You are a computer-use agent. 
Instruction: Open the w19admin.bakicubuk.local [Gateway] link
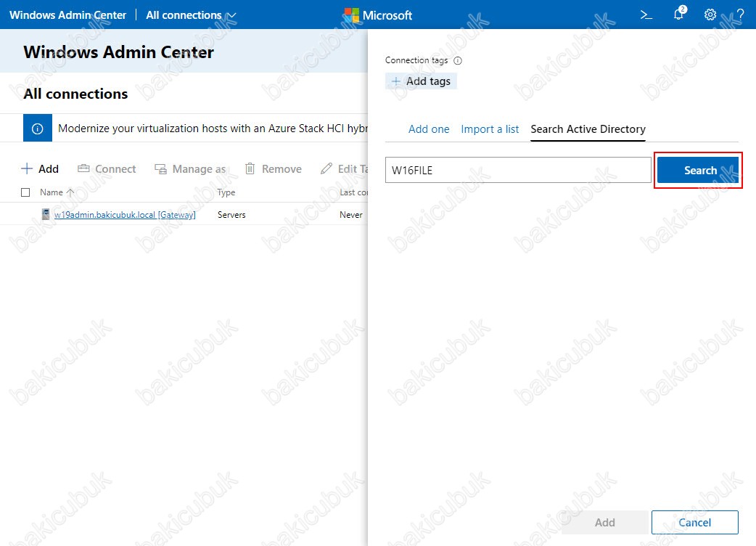click(x=125, y=215)
